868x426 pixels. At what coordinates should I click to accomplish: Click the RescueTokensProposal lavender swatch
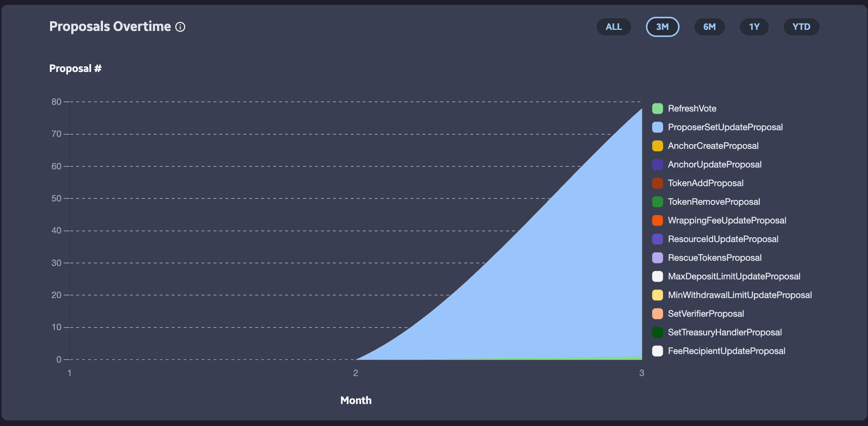click(658, 258)
